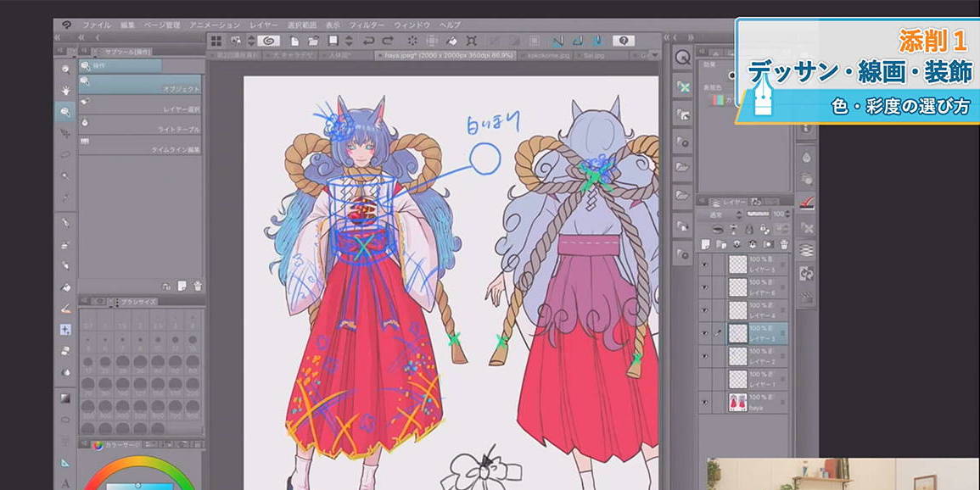Select the Gradient tool in the toolbox
This screenshot has width=980, height=490.
[x=65, y=398]
